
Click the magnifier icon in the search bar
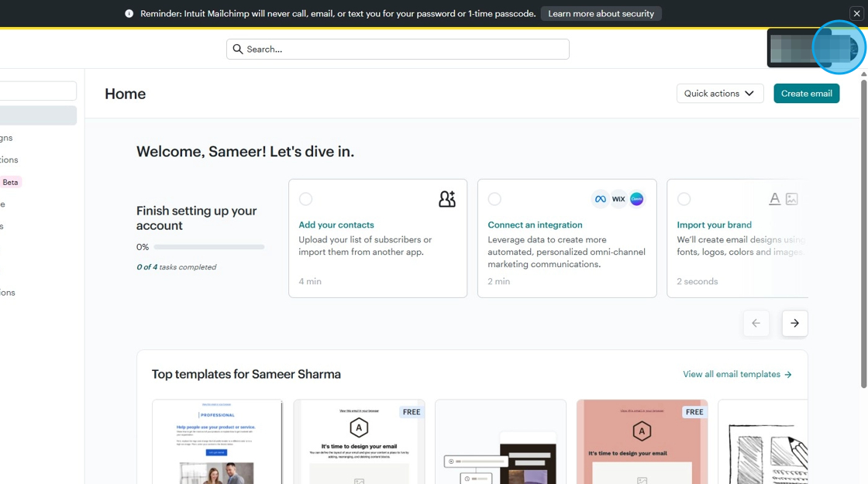pyautogui.click(x=237, y=50)
